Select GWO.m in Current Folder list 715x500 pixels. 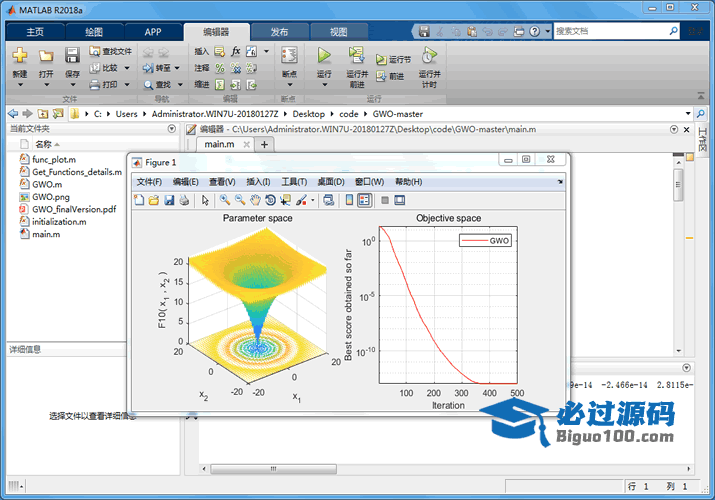pos(47,185)
